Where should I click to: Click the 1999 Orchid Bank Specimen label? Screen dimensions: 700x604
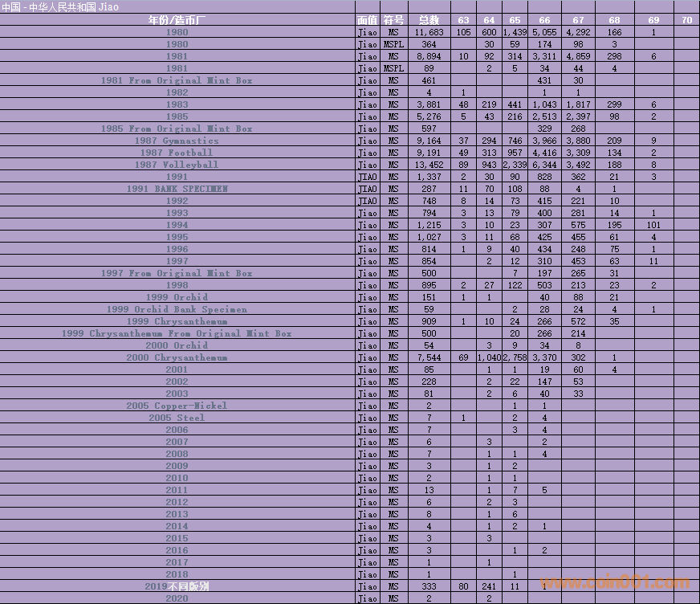pyautogui.click(x=177, y=309)
